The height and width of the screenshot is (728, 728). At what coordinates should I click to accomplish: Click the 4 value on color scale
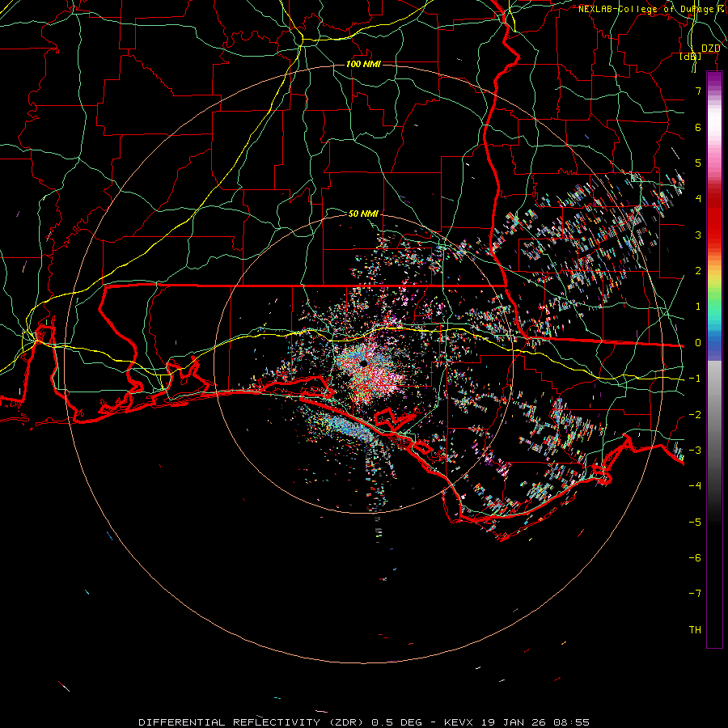pos(698,199)
